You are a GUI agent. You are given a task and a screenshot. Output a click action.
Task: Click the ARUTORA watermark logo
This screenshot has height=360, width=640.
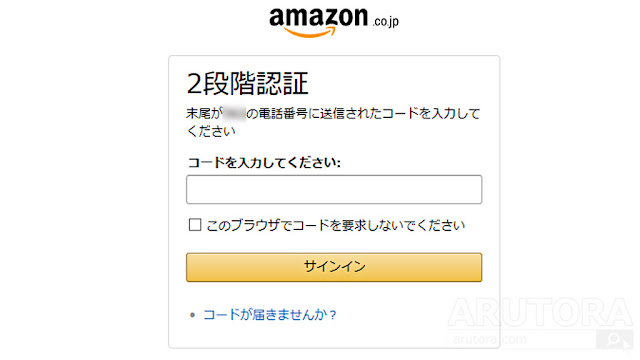540,312
